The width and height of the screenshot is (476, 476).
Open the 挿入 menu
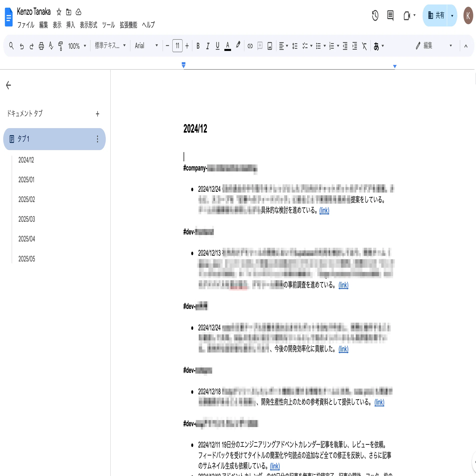pos(71,25)
